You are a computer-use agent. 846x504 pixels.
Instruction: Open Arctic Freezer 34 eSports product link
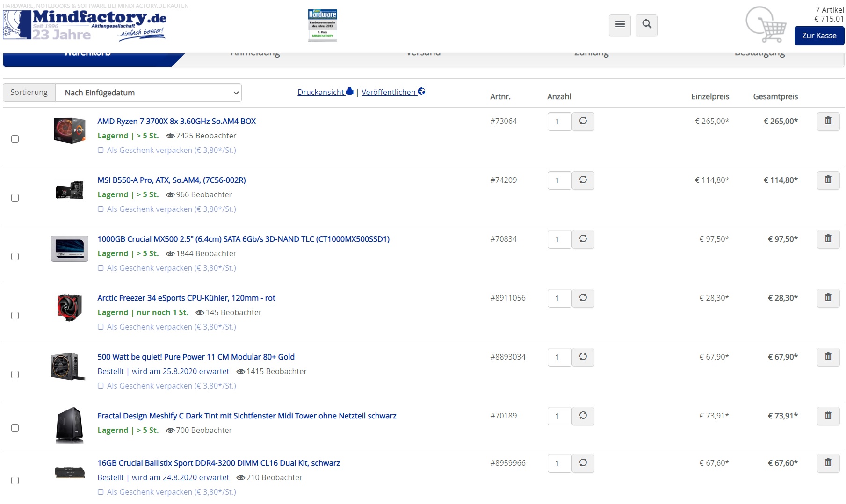point(186,298)
